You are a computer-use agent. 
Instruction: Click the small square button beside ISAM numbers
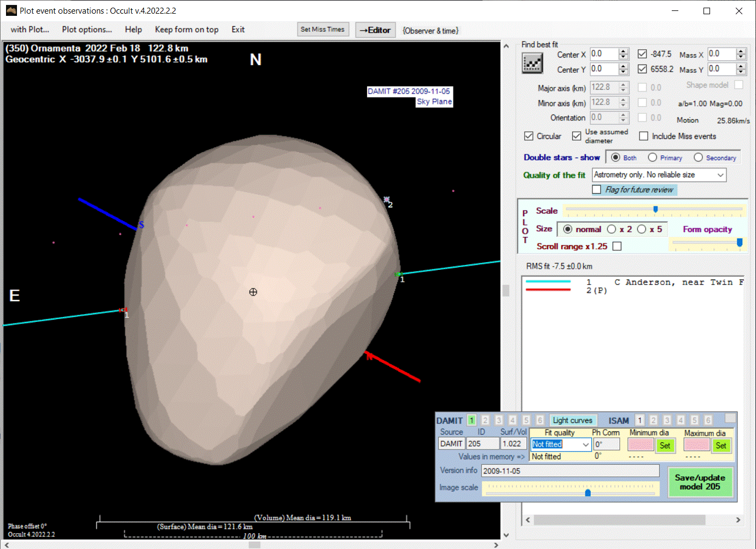pyautogui.click(x=730, y=419)
